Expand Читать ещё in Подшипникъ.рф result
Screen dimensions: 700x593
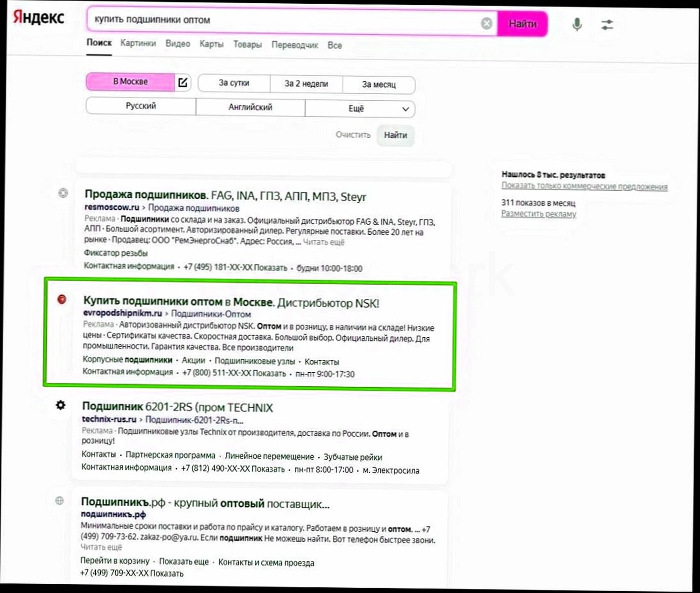coord(101,547)
